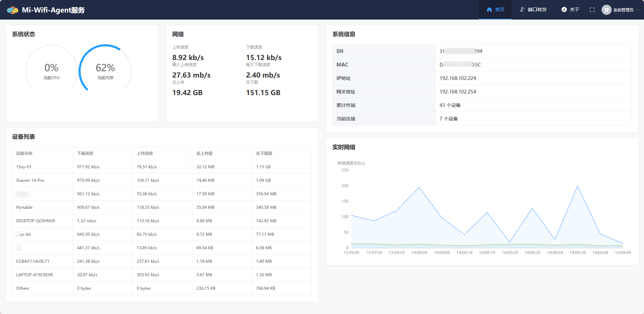This screenshot has width=644, height=314.
Task: Open the 关于 about page
Action: click(570, 10)
